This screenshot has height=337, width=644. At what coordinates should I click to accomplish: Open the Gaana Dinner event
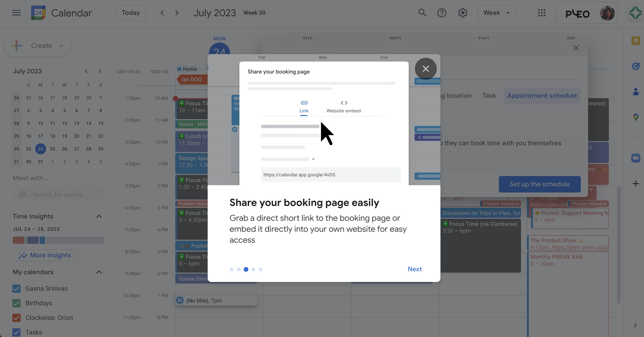192,279
